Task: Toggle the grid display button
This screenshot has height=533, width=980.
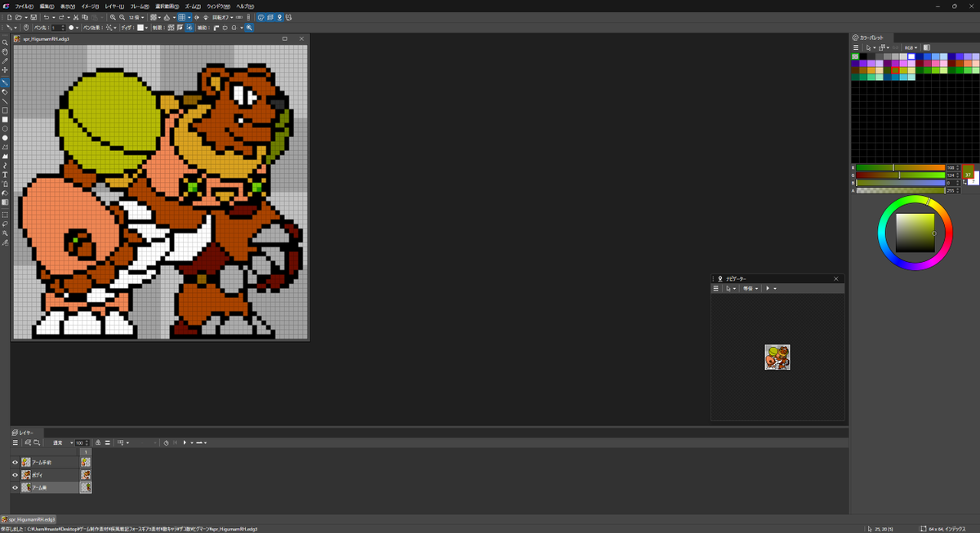Action: pyautogui.click(x=181, y=17)
